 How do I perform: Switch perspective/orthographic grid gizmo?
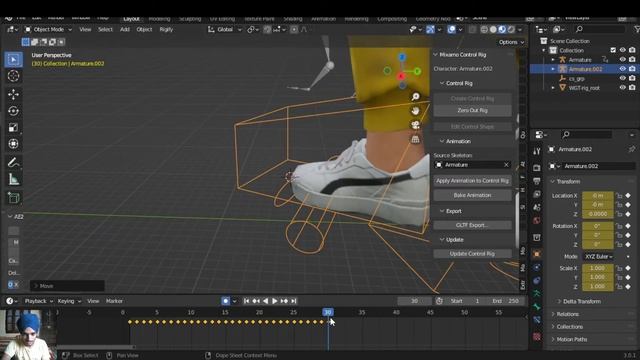pos(415,139)
